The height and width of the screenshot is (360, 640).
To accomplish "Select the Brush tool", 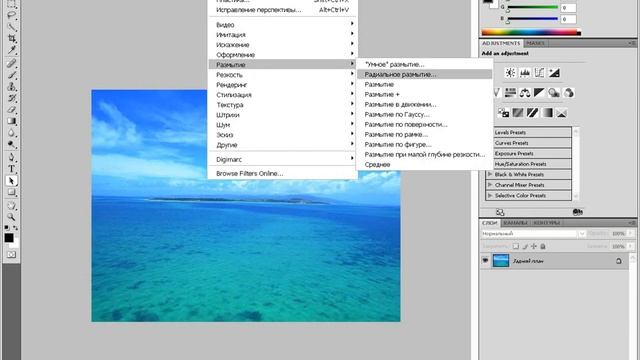I will (x=11, y=75).
